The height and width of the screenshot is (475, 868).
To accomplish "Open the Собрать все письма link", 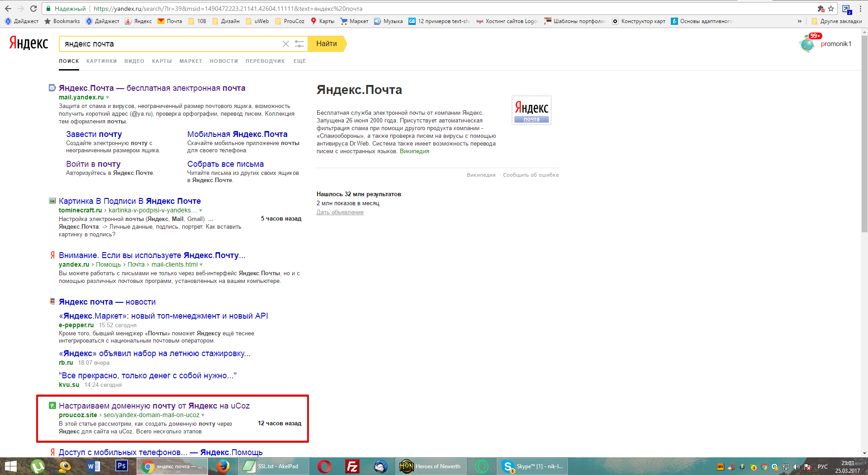I will coord(226,164).
